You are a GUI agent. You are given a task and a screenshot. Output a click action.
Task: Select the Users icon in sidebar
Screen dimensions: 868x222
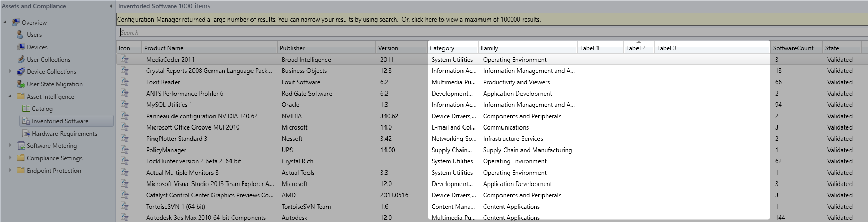tap(21, 34)
